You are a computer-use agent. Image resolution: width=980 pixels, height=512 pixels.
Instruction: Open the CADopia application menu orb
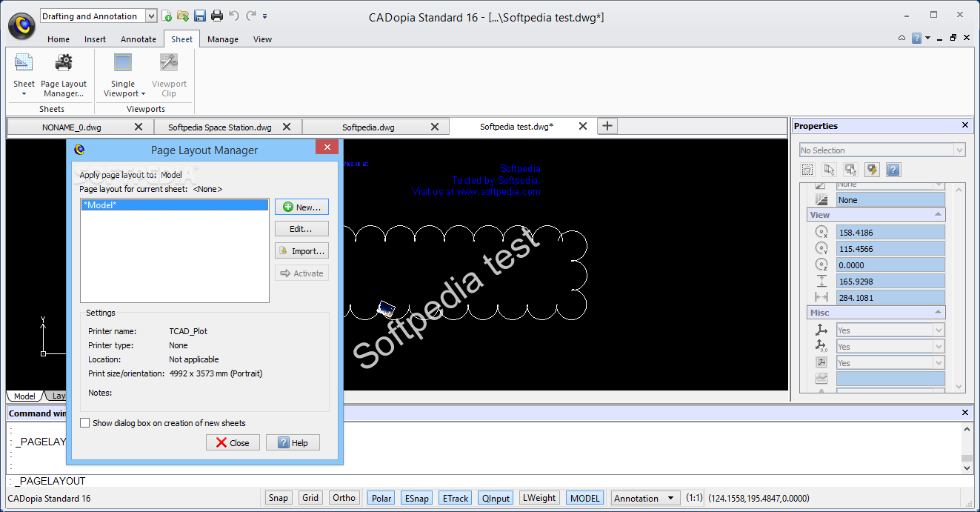(22, 25)
